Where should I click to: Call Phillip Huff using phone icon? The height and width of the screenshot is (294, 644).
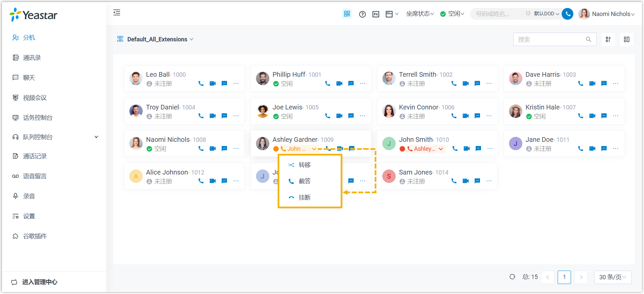tap(328, 83)
